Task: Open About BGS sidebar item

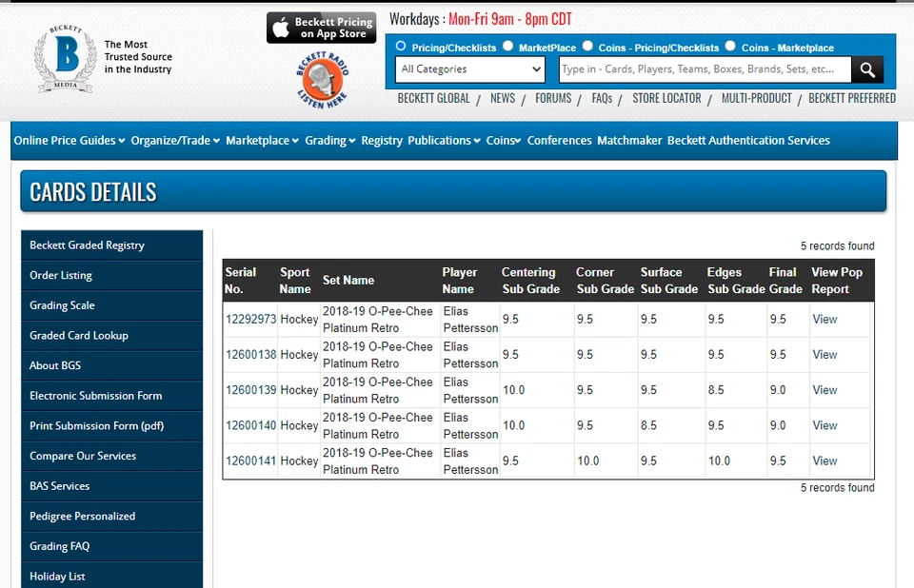Action: click(112, 366)
